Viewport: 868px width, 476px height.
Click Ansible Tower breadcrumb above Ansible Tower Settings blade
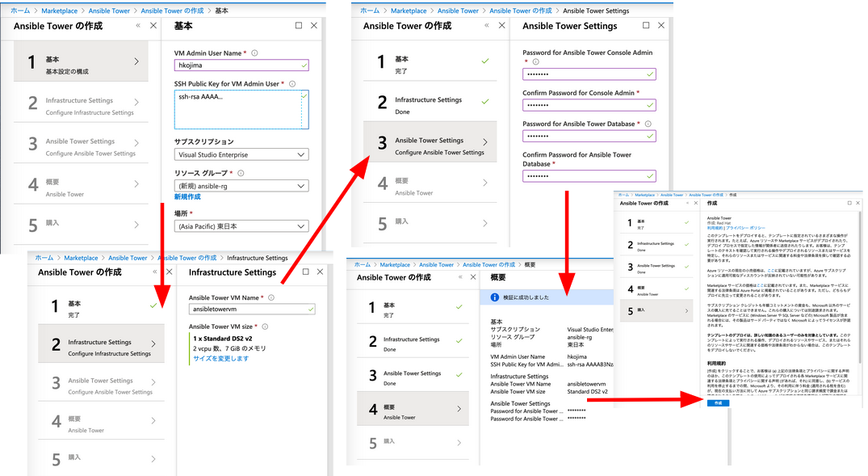pyautogui.click(x=458, y=11)
